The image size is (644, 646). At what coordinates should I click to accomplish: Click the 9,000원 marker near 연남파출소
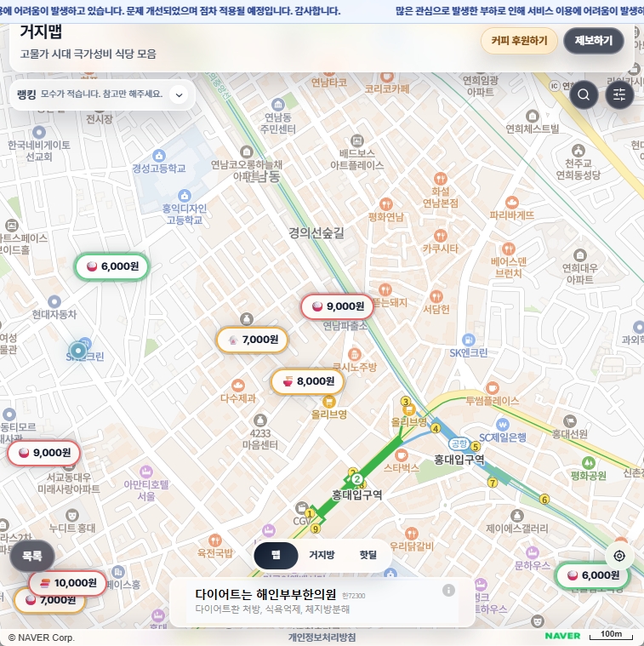point(337,306)
